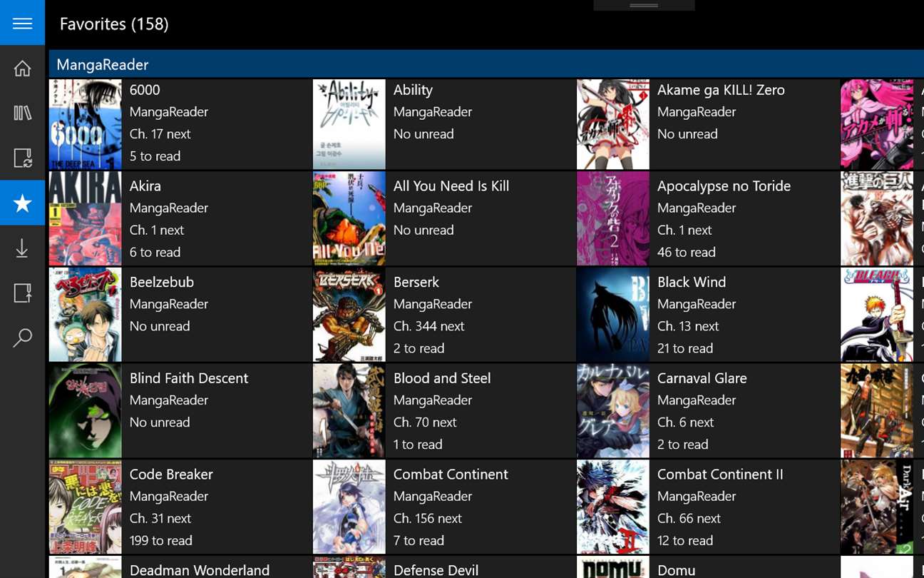Select the Favorites star icon
This screenshot has height=578, width=924.
click(x=22, y=203)
